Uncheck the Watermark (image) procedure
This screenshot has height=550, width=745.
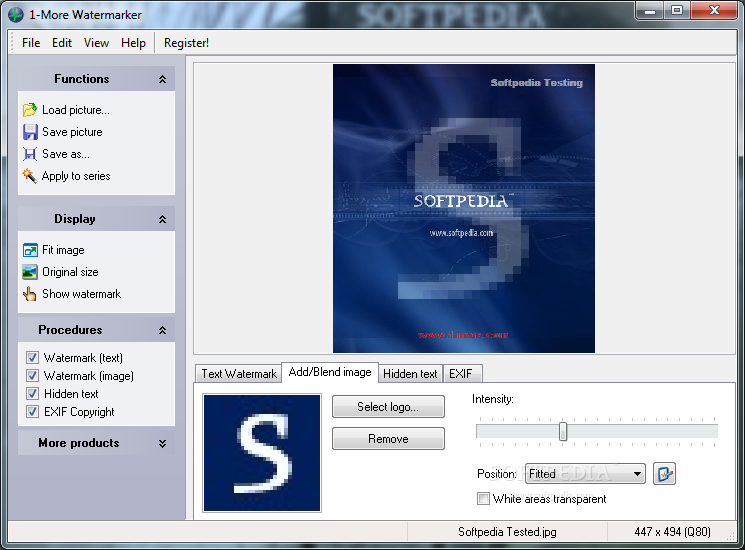pos(32,375)
